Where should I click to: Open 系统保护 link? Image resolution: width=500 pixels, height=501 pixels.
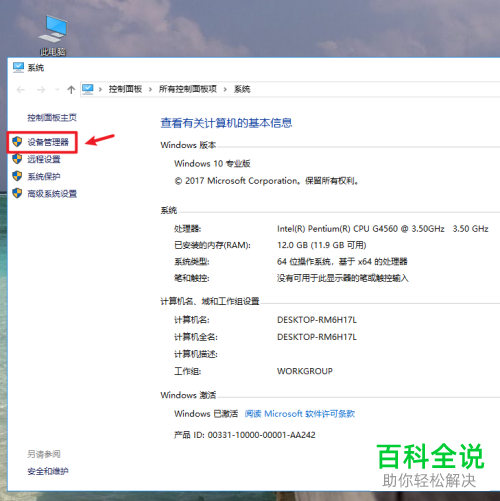(44, 176)
